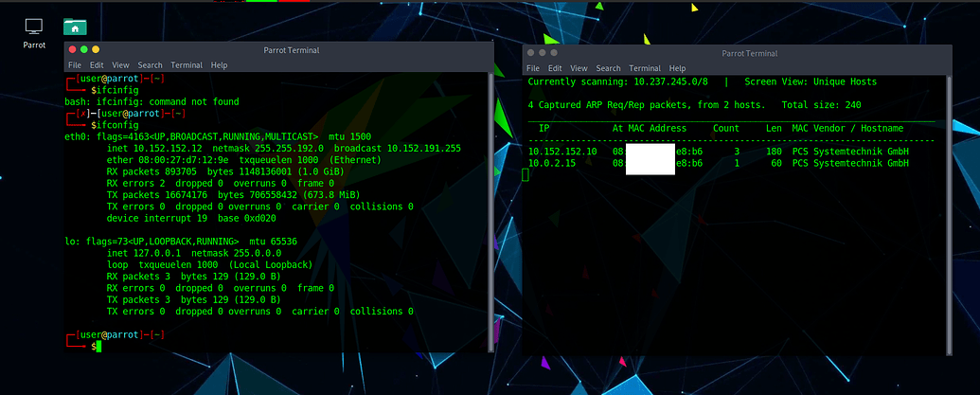980x395 pixels.
Task: Open Terminal menu in left Parrot Terminal
Action: 187,65
